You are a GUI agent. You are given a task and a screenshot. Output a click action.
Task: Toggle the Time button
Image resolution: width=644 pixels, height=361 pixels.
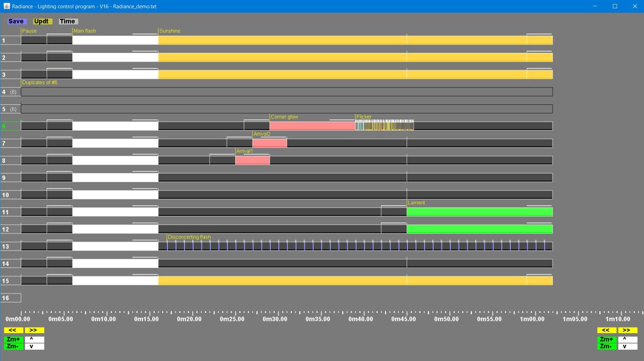coord(67,21)
